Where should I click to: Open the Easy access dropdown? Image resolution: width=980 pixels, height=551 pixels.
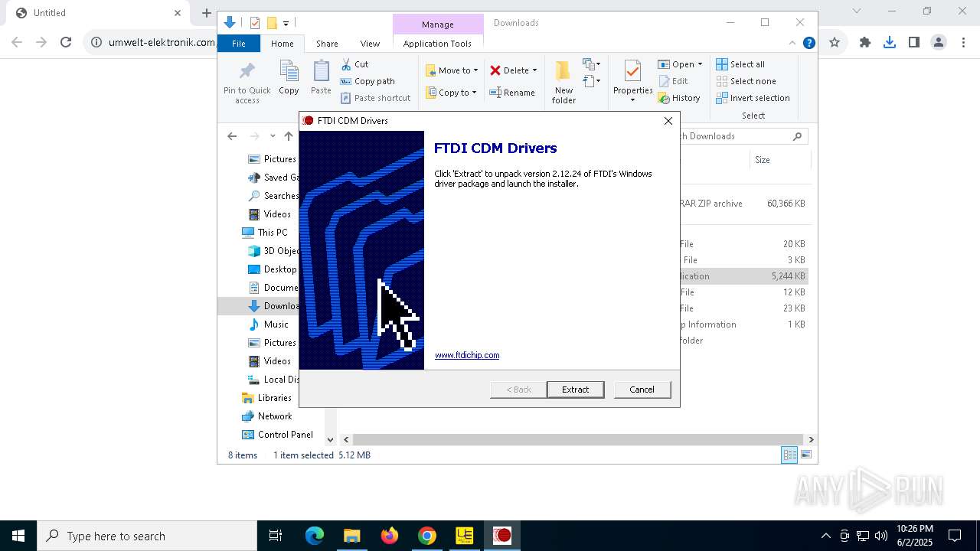[591, 81]
